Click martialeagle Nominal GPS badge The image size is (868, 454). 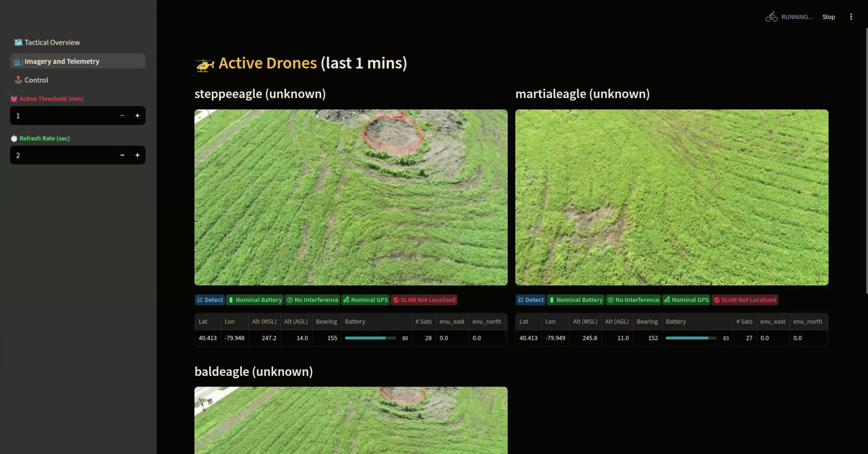pos(686,300)
